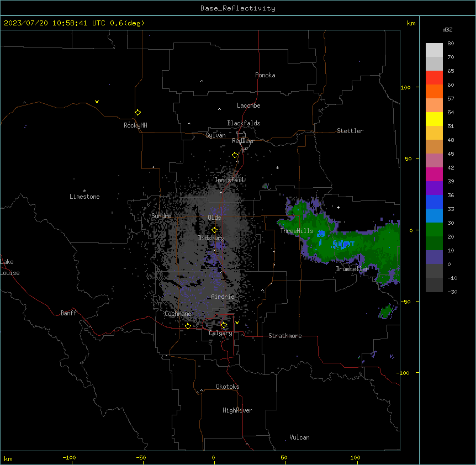Click the Calgary label

pyautogui.click(x=220, y=333)
